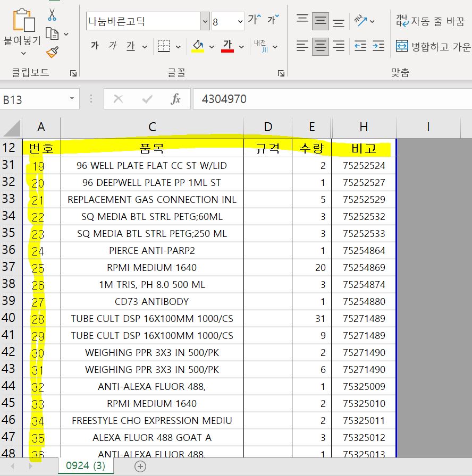Click the decrease indent icon

[360, 46]
